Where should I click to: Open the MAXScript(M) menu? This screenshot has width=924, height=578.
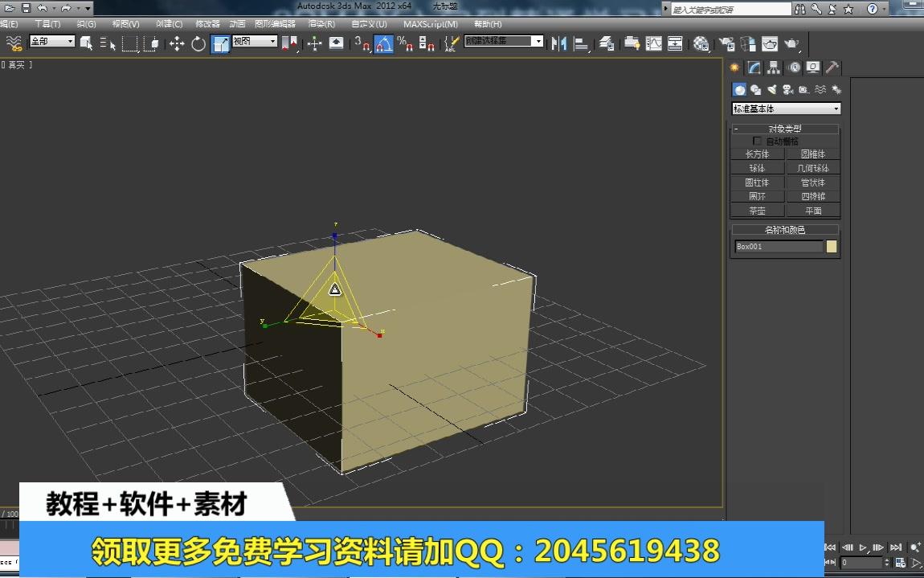[432, 24]
